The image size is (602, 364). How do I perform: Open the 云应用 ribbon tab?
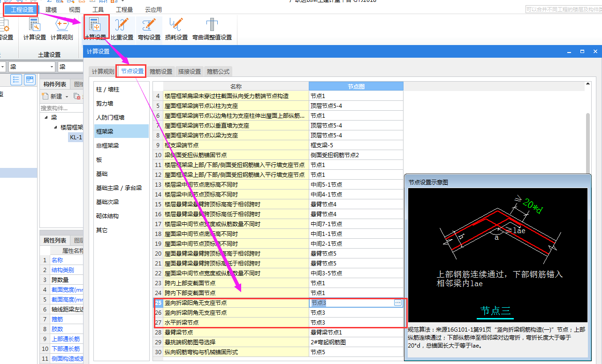tap(153, 9)
